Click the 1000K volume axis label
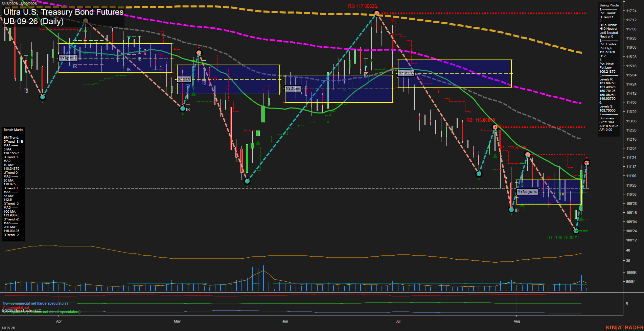Screen dimensions: 644x331 (x=631, y=273)
